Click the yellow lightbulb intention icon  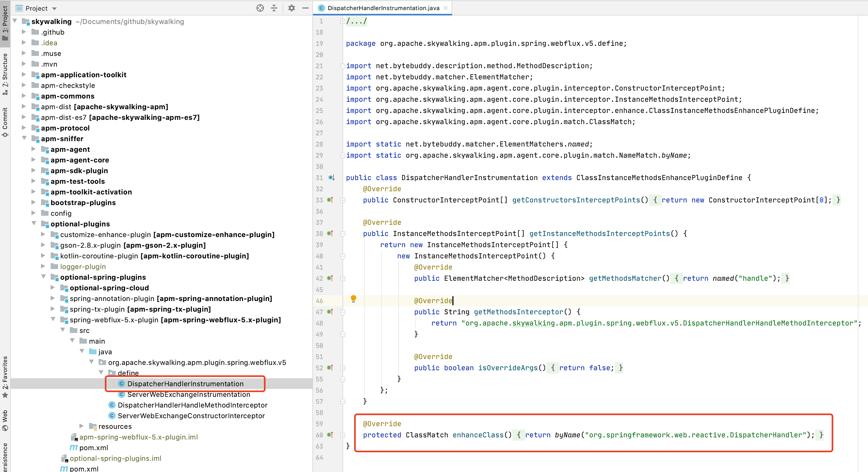coord(353,298)
